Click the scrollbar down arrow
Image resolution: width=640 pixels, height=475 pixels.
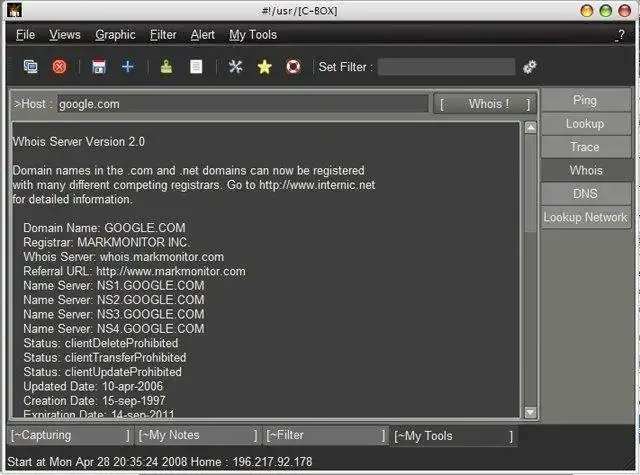pyautogui.click(x=530, y=412)
